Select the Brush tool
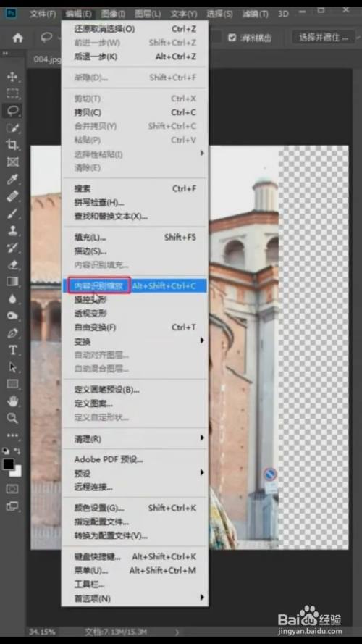Viewport: 362px width, 644px height. [13, 213]
